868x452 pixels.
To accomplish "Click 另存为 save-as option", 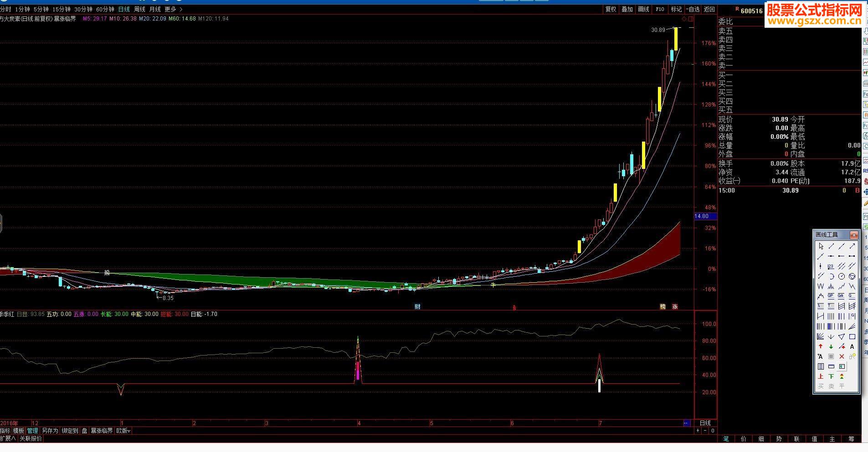I will point(50,431).
